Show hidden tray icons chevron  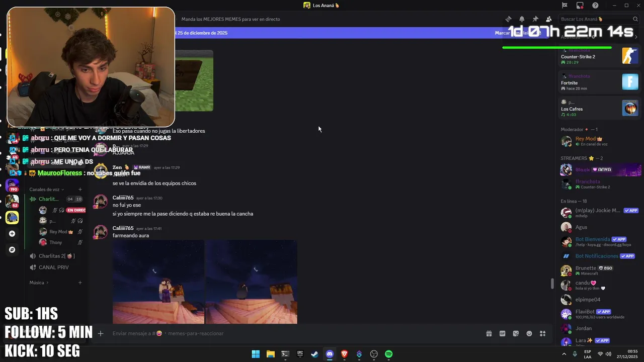point(564,354)
